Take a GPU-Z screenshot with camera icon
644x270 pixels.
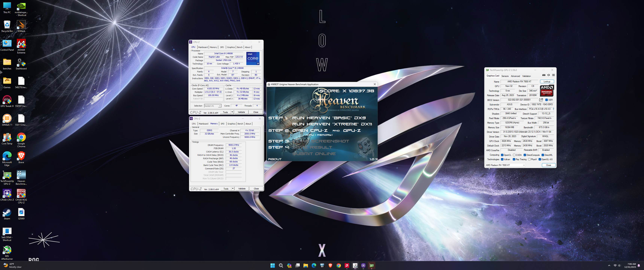[x=544, y=75]
